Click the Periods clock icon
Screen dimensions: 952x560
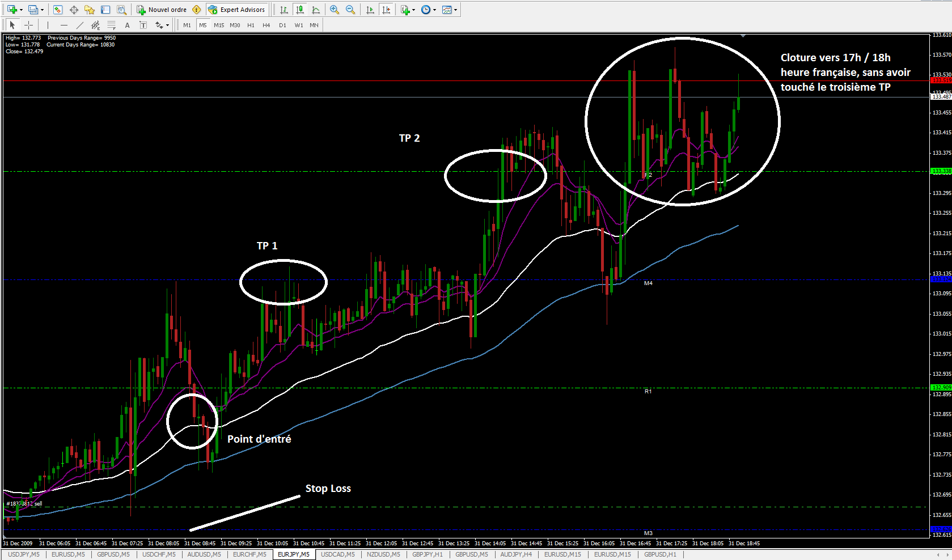[x=426, y=10]
